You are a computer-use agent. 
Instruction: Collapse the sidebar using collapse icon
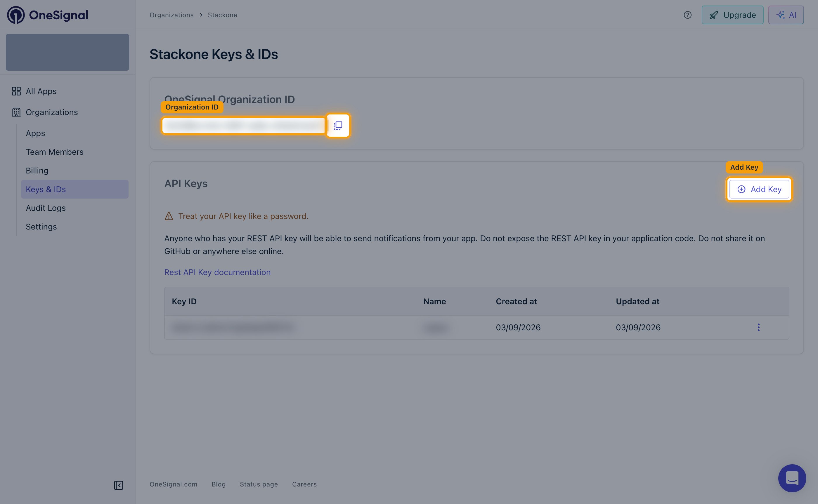[118, 485]
